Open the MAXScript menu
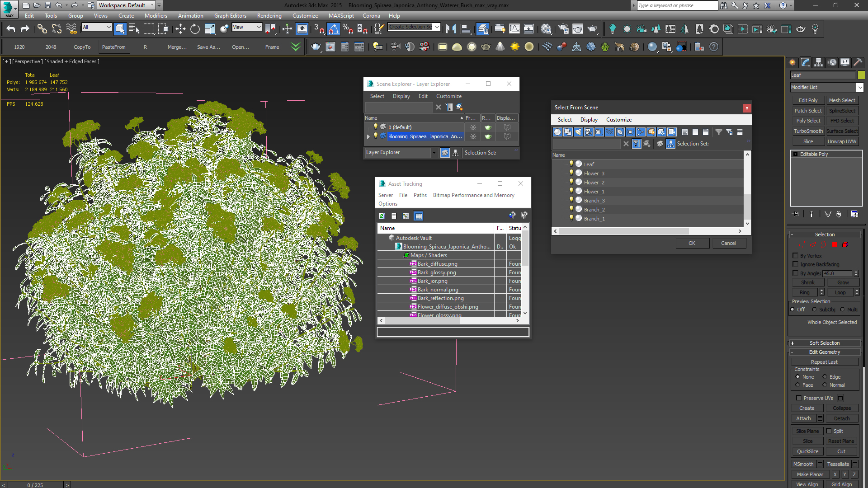The image size is (868, 488). click(x=341, y=16)
